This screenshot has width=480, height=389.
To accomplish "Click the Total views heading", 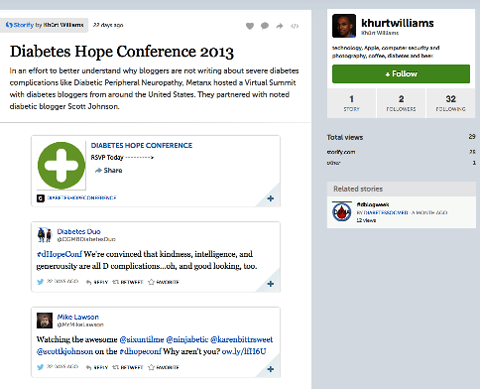I will (x=345, y=137).
